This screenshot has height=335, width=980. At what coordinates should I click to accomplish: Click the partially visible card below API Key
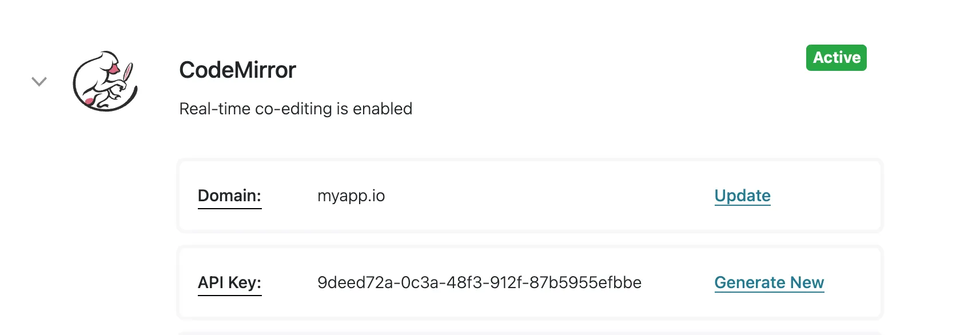pos(529,333)
